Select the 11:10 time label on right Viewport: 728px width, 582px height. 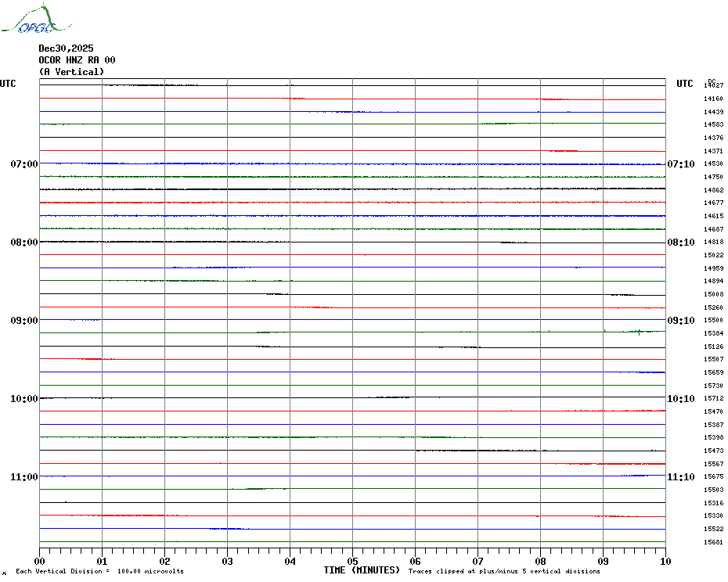(680, 477)
